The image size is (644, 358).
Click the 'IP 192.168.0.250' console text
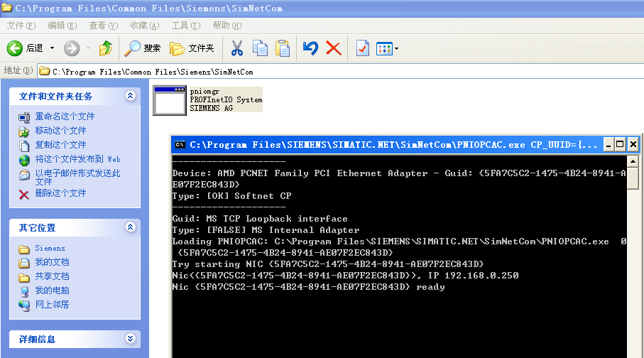pos(473,276)
